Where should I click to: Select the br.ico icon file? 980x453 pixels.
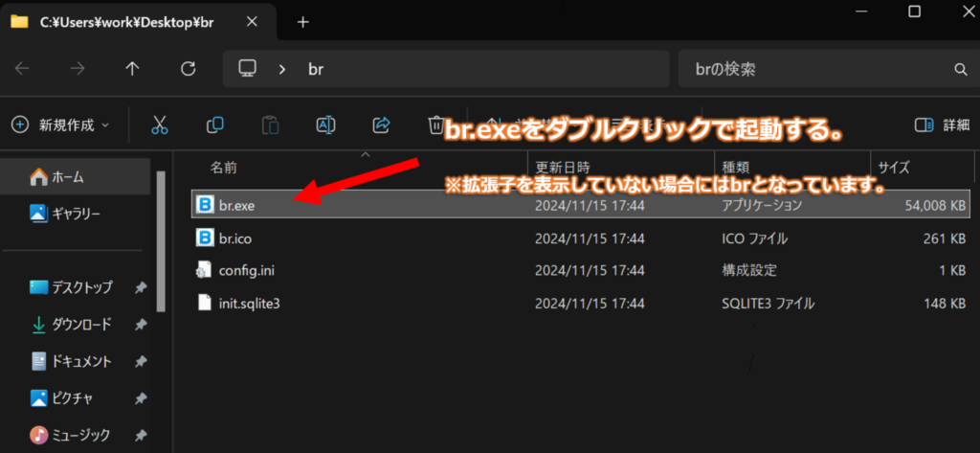234,238
